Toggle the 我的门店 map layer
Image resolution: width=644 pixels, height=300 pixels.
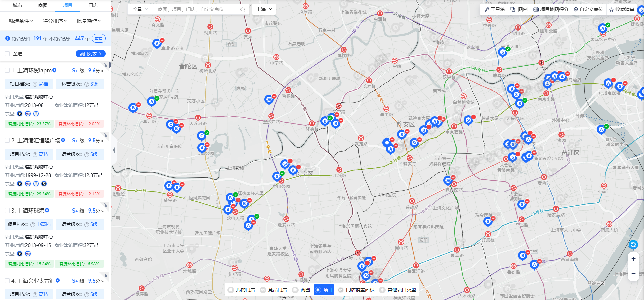point(241,290)
